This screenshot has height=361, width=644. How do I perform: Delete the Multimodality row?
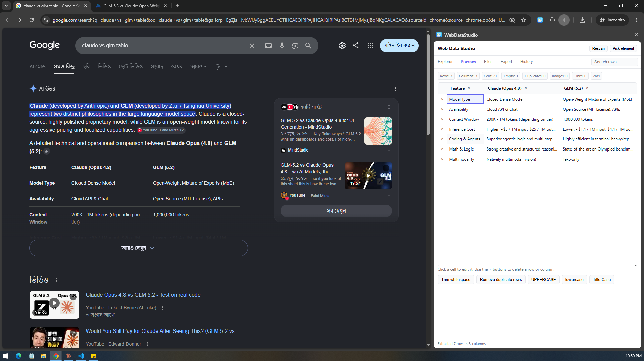pos(442,159)
